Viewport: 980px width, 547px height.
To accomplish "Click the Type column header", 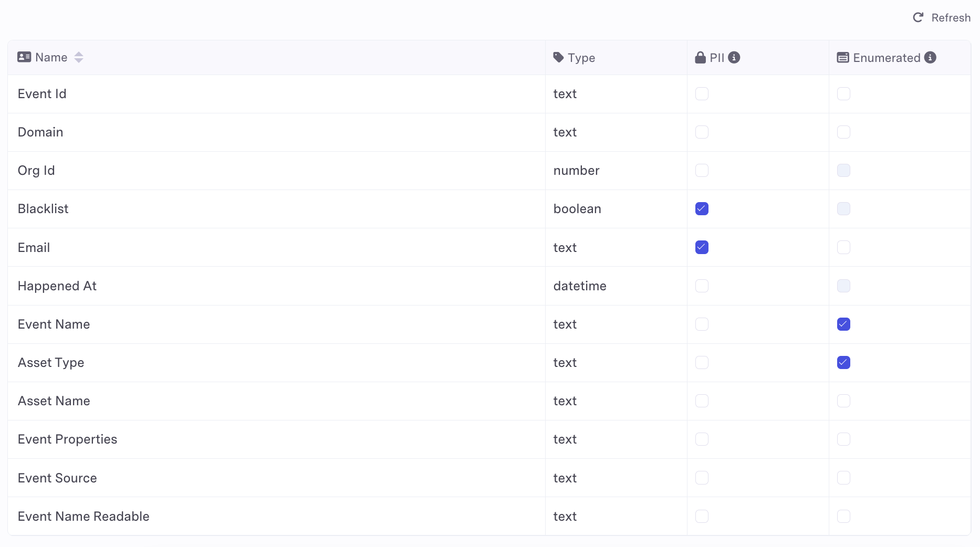I will (581, 58).
